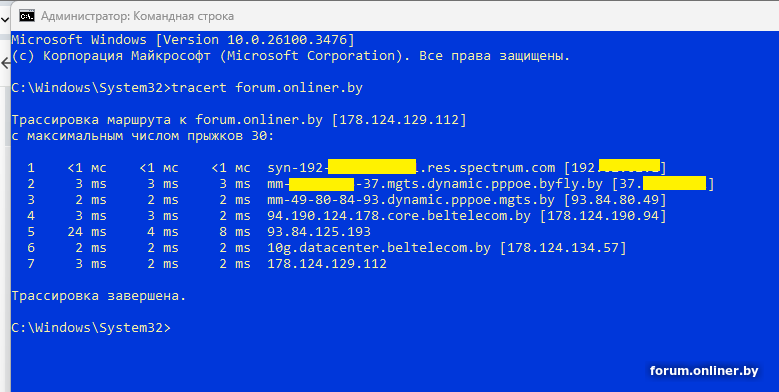Click the mm-49-80-84-93.dynamic.pppoe.mgts.by hostname

tap(411, 200)
